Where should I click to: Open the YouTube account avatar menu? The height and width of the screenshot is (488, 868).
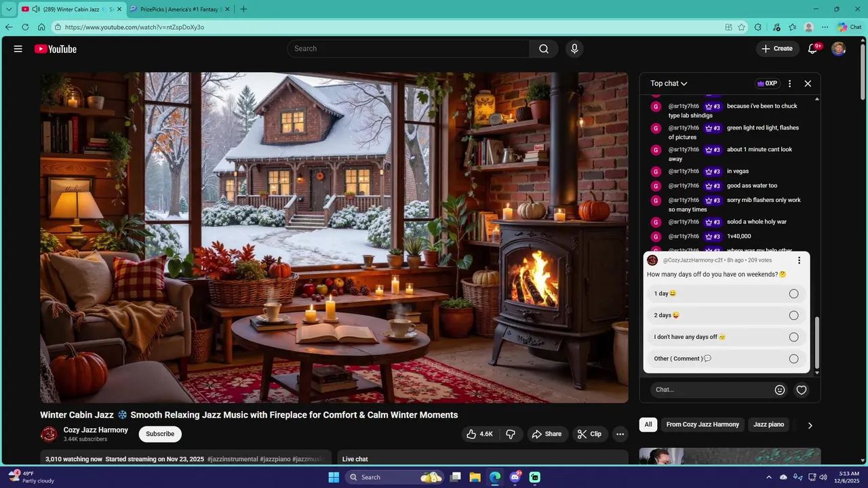tap(839, 49)
